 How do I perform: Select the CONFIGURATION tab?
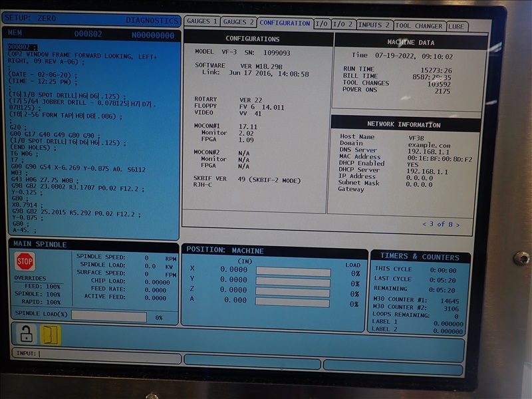(285, 23)
